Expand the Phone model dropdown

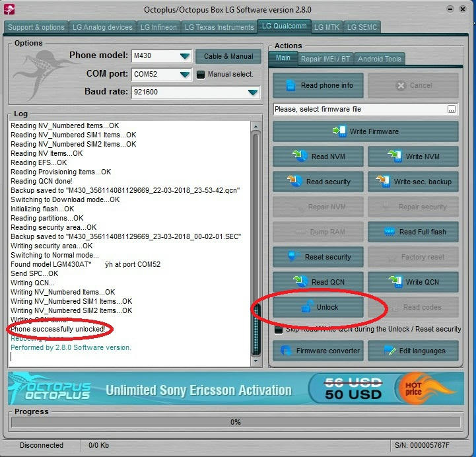[x=184, y=57]
